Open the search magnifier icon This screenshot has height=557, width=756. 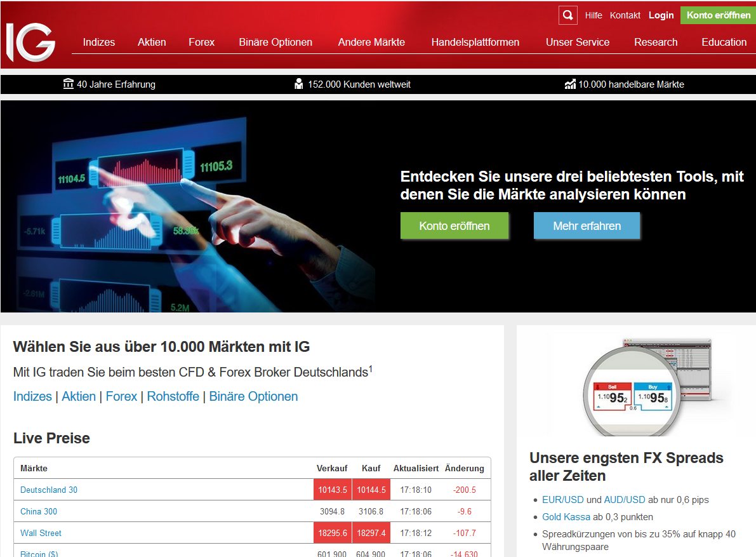pyautogui.click(x=568, y=15)
